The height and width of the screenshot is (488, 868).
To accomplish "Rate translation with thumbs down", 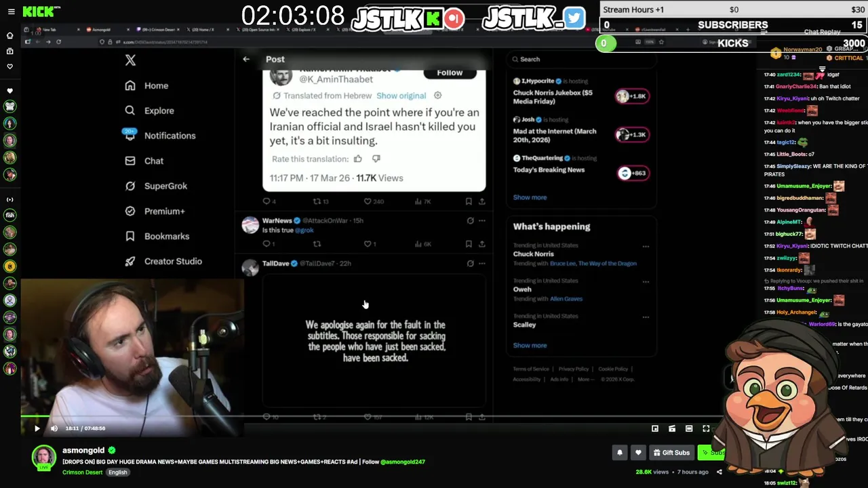I will coord(376,159).
